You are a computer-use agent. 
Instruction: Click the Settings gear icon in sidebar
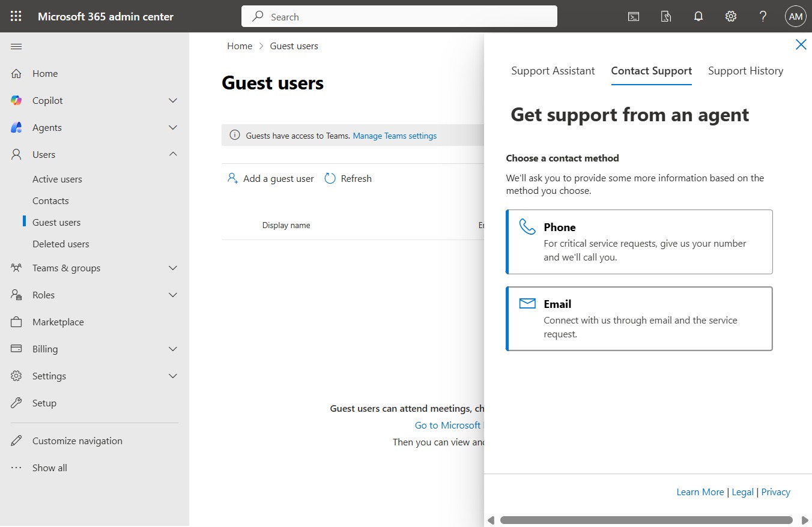point(16,376)
